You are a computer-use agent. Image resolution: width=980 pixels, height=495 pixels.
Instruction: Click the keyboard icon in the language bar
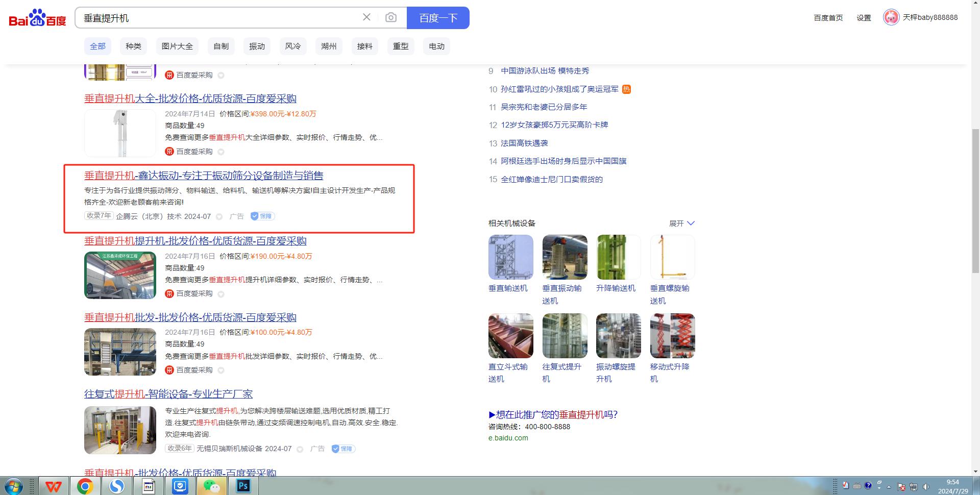click(857, 486)
